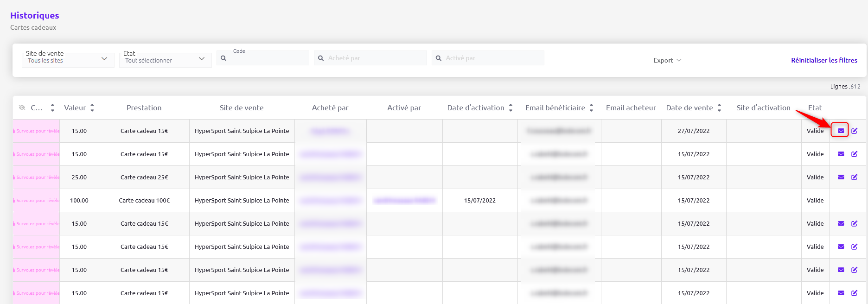Click the magnifier icon in the Code field

pyautogui.click(x=223, y=58)
